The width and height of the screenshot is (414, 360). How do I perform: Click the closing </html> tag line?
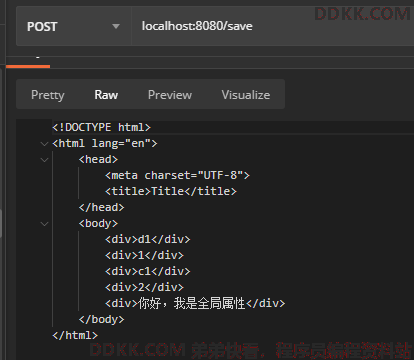pyautogui.click(x=75, y=335)
